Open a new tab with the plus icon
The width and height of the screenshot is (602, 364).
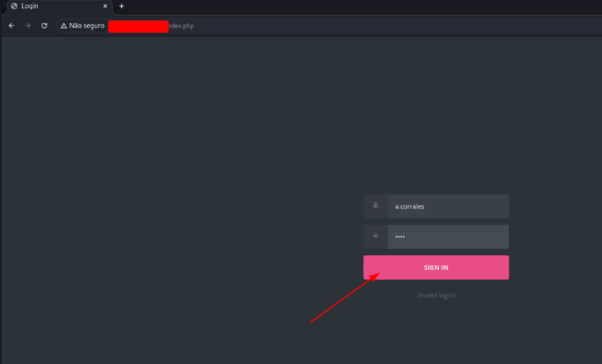point(121,6)
